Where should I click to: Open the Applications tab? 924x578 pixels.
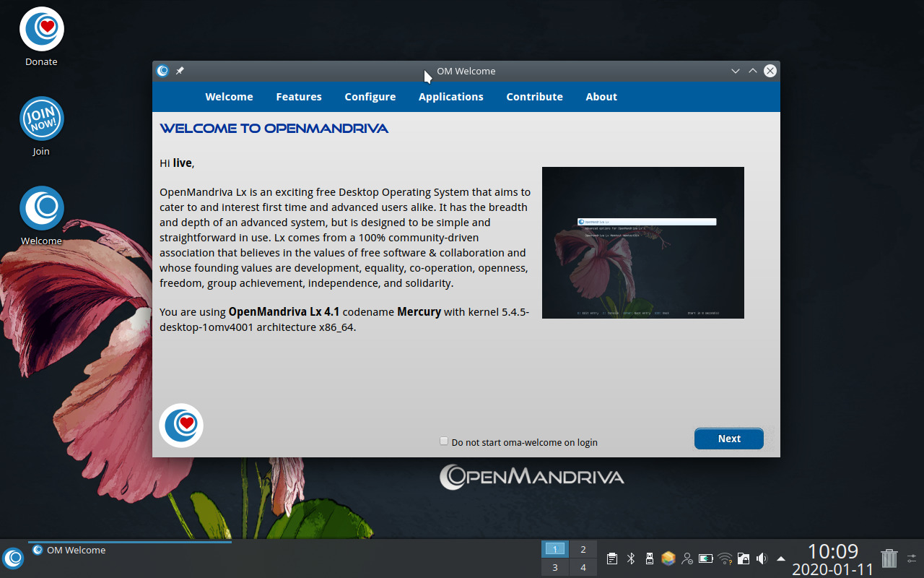click(x=451, y=97)
